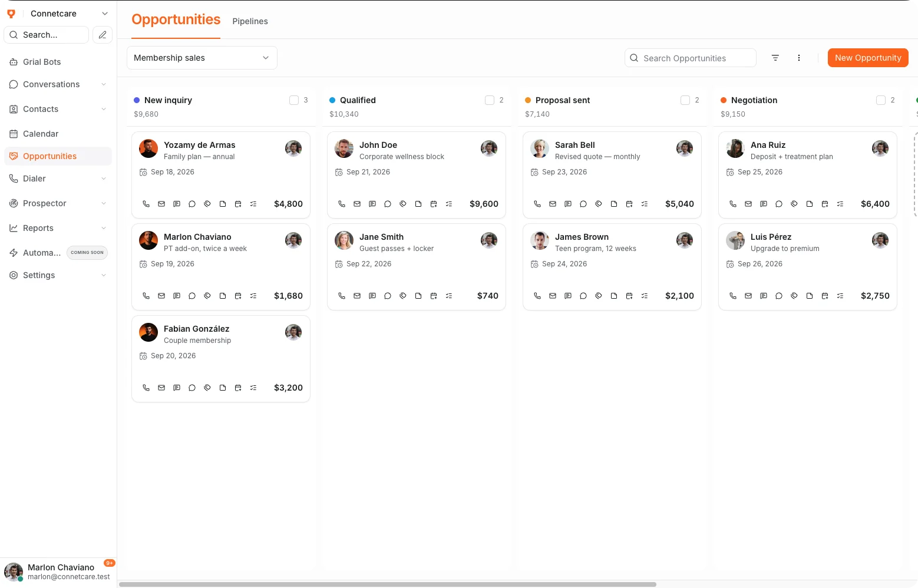Click the compose pencil icon beside search

tap(103, 35)
